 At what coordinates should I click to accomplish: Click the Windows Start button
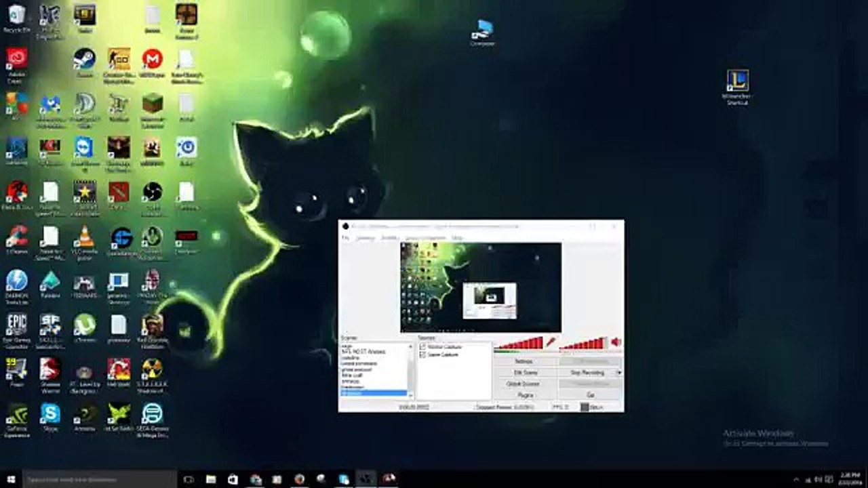click(11, 479)
